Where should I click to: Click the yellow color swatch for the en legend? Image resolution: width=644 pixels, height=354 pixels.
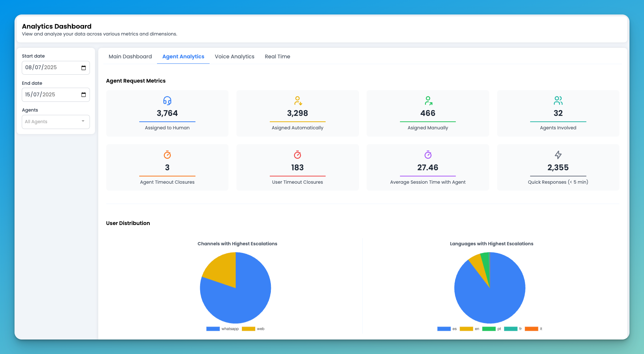click(466, 329)
